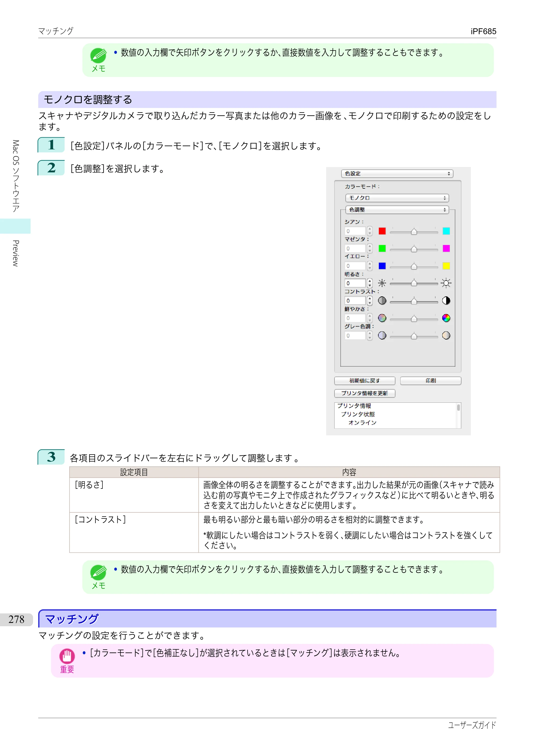Click the red swatch in the シアン row
Image resolution: width=535 pixels, height=756 pixels.
[382, 231]
